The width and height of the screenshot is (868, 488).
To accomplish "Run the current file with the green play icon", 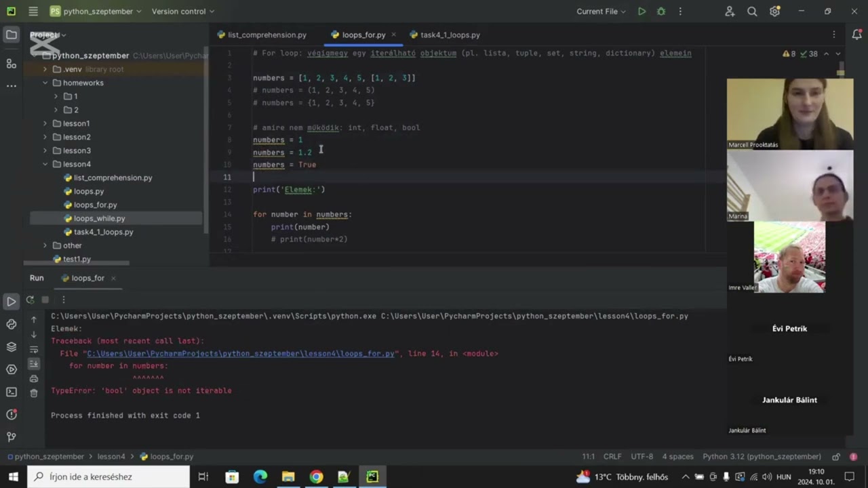I will 642,12.
